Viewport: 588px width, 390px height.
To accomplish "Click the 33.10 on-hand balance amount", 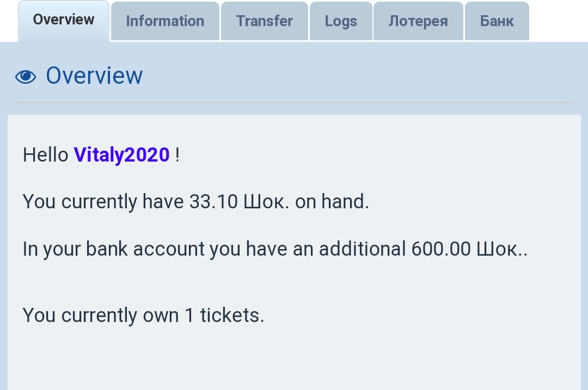I will (x=213, y=202).
